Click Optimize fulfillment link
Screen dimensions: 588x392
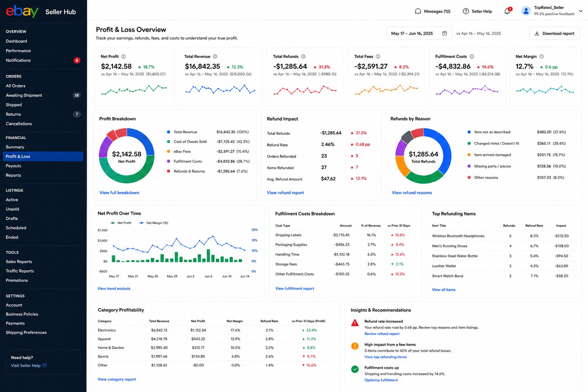point(381,380)
